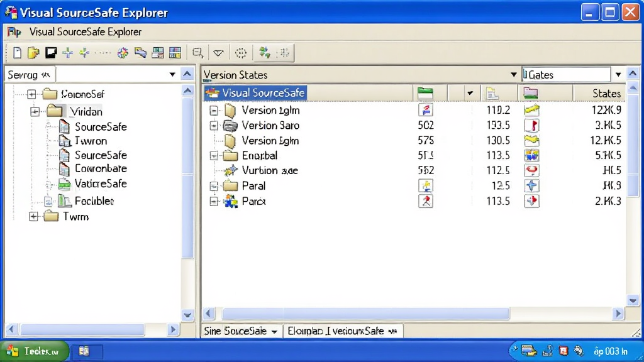Click the Gates input field
Screen dimensions: 644x362
coord(567,75)
